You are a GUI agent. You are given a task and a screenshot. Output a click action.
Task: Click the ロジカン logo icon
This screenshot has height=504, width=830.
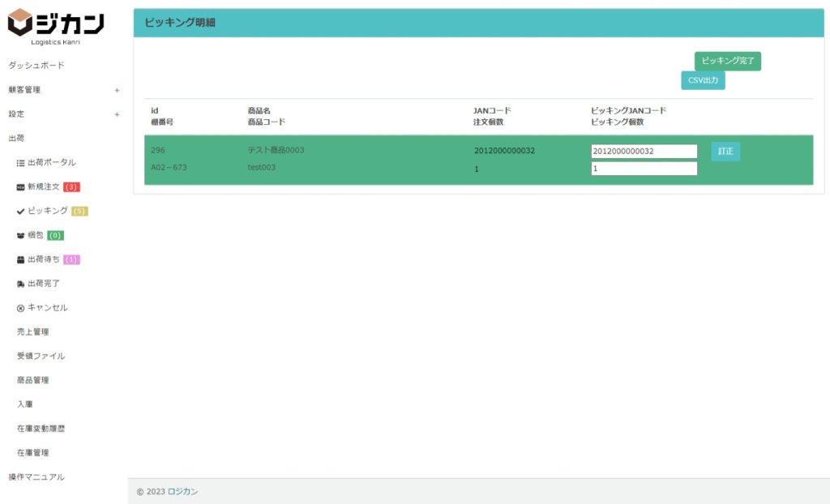coord(19,23)
